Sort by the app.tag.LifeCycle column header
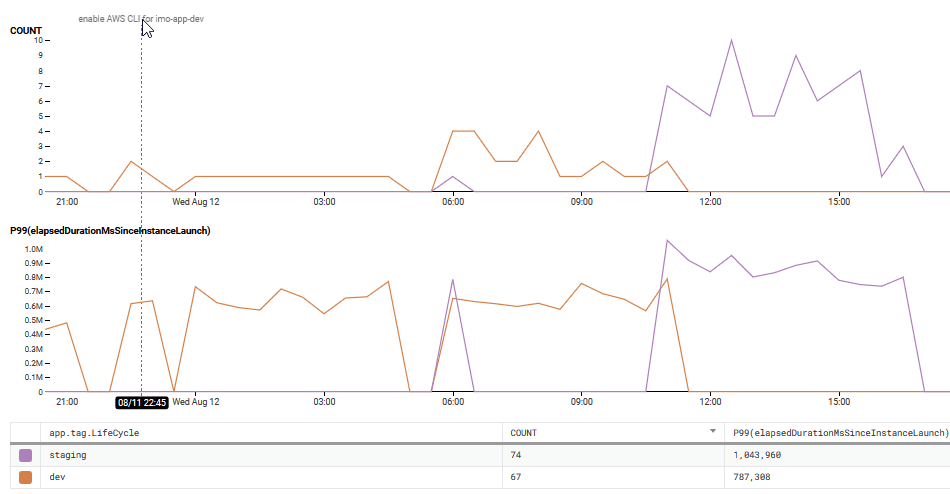950x494 pixels. coord(94,433)
